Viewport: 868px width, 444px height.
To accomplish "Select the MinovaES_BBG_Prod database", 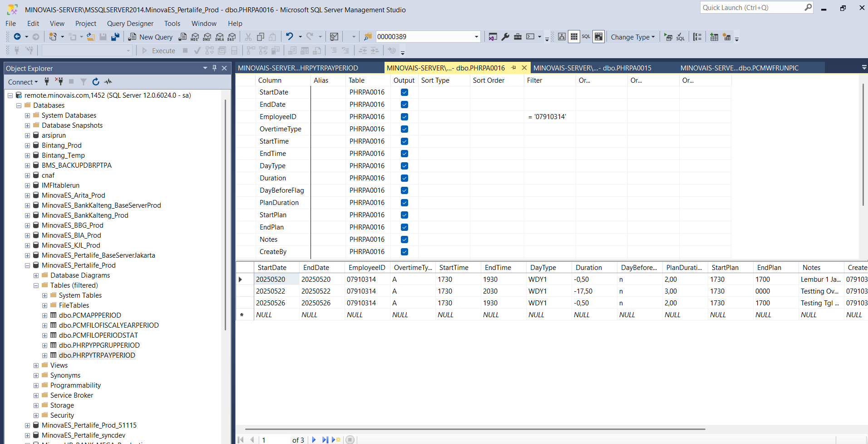I will coord(72,225).
